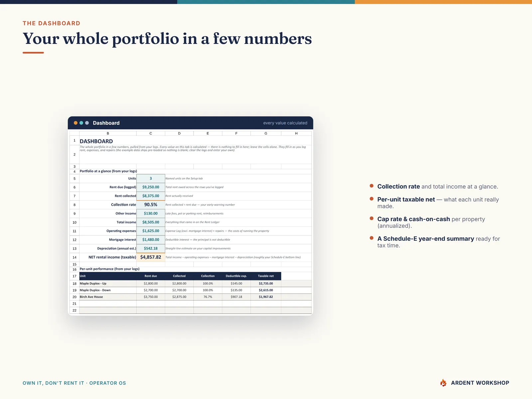532x399 pixels.
Task: Click the Total income value $8,505.00
Action: click(x=151, y=222)
